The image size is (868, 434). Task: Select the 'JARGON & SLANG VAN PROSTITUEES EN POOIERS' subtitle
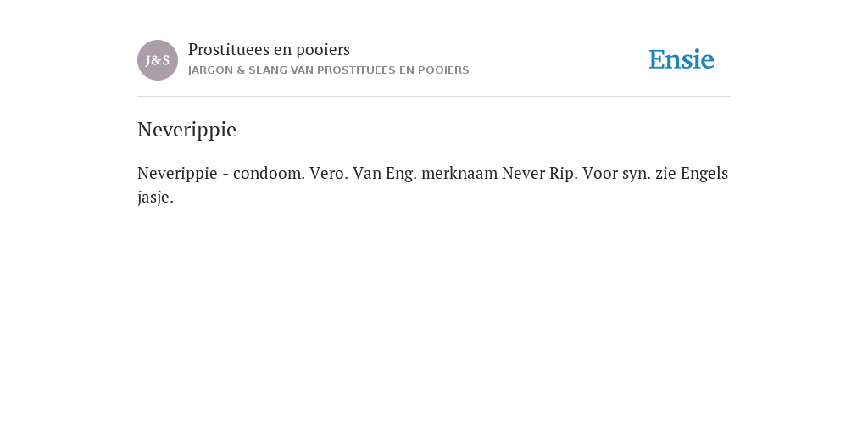point(328,70)
